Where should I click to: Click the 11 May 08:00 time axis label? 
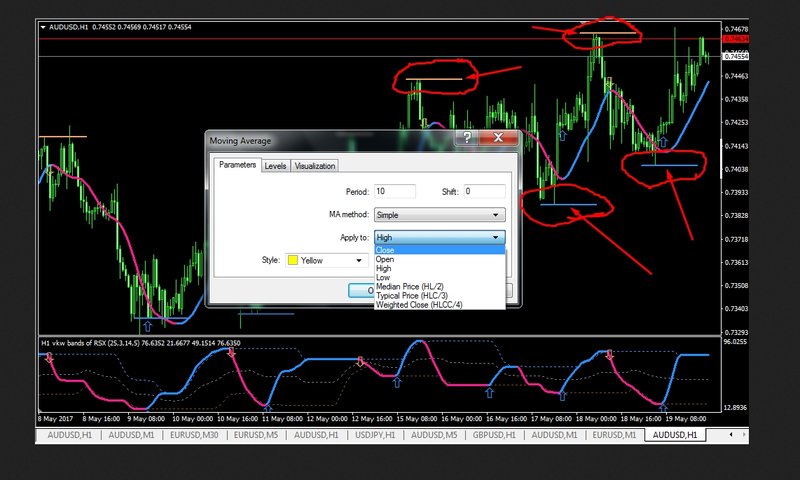(x=282, y=419)
